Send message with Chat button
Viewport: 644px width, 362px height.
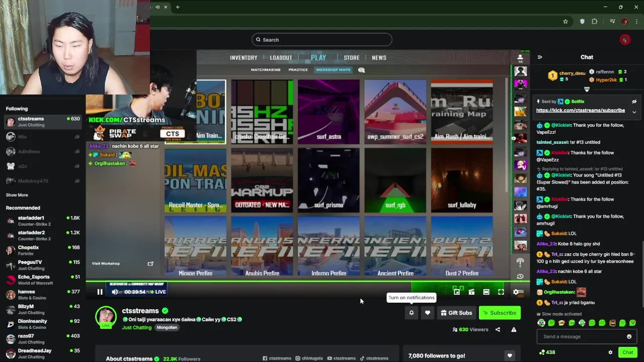pyautogui.click(x=627, y=352)
